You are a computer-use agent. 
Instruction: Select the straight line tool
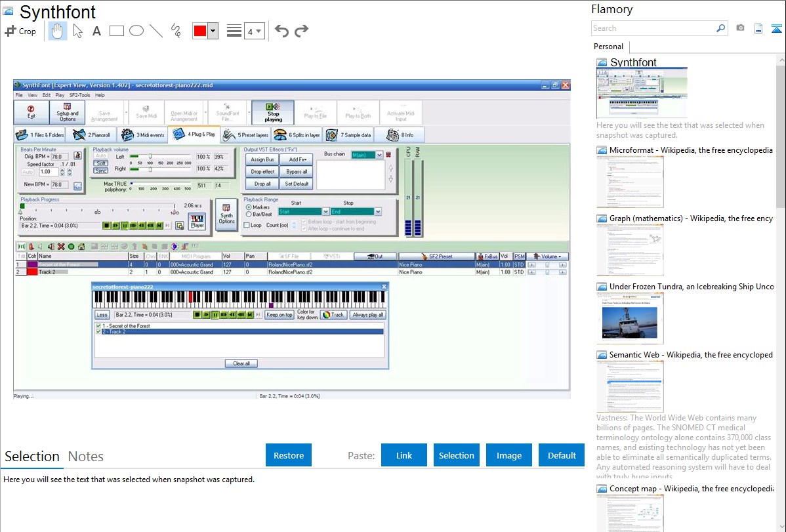point(156,31)
